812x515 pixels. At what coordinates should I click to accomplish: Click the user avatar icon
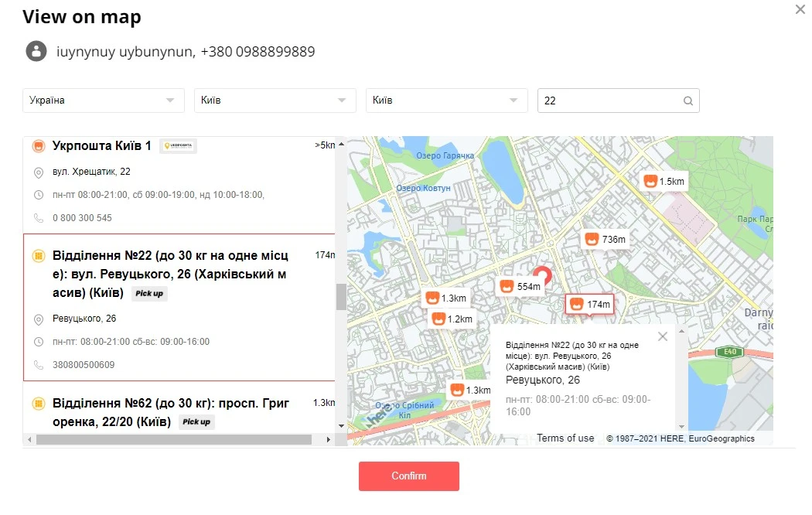[x=36, y=51]
